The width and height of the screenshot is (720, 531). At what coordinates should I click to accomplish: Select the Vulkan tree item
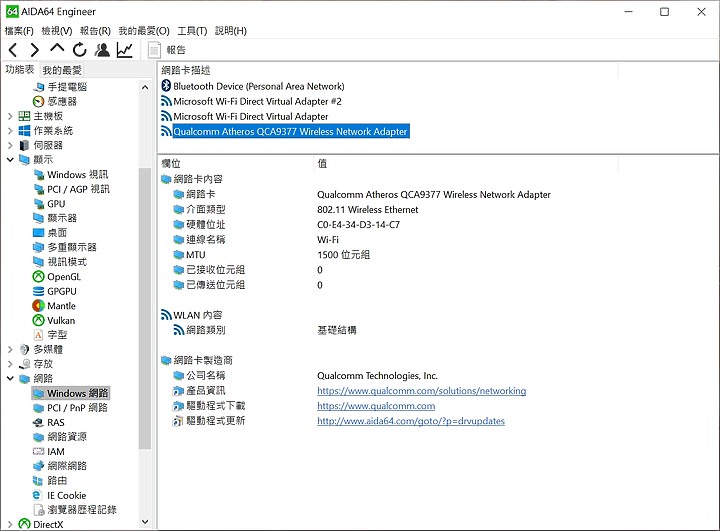[x=54, y=320]
